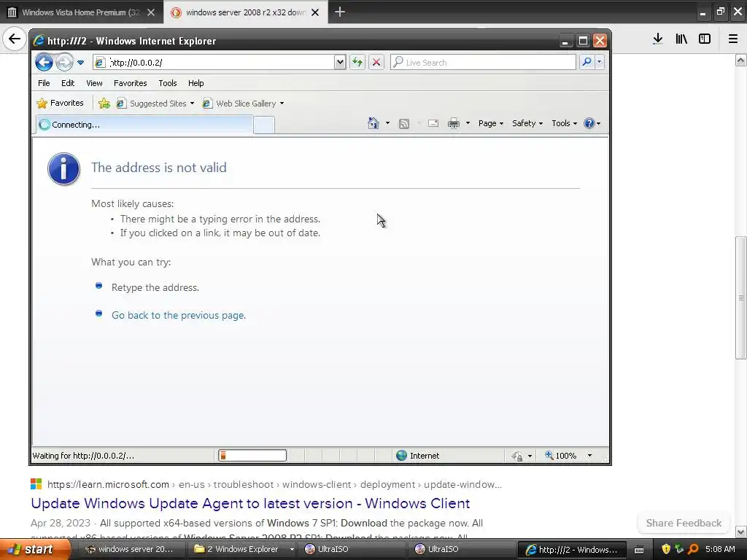747x560 pixels.
Task: Open the File menu
Action: tap(44, 83)
